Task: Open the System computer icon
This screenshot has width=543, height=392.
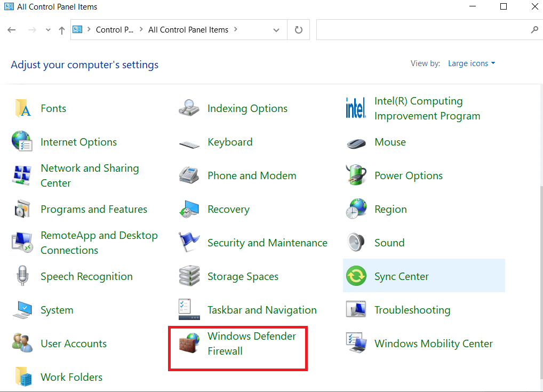Action: tap(22, 309)
